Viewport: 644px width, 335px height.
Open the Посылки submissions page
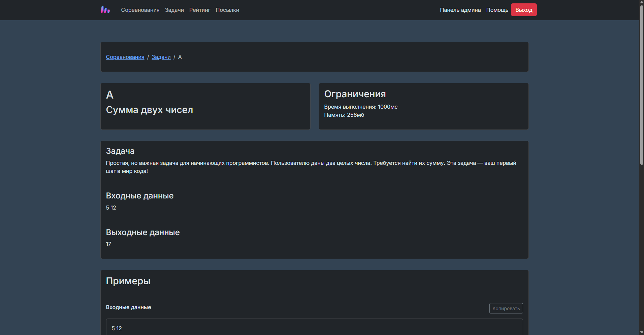tap(227, 10)
